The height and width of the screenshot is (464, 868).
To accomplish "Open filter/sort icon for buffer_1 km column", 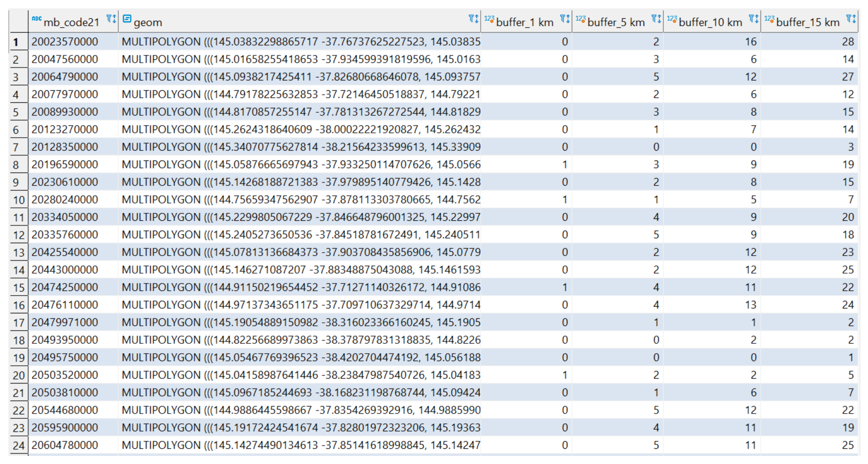I will tap(565, 19).
